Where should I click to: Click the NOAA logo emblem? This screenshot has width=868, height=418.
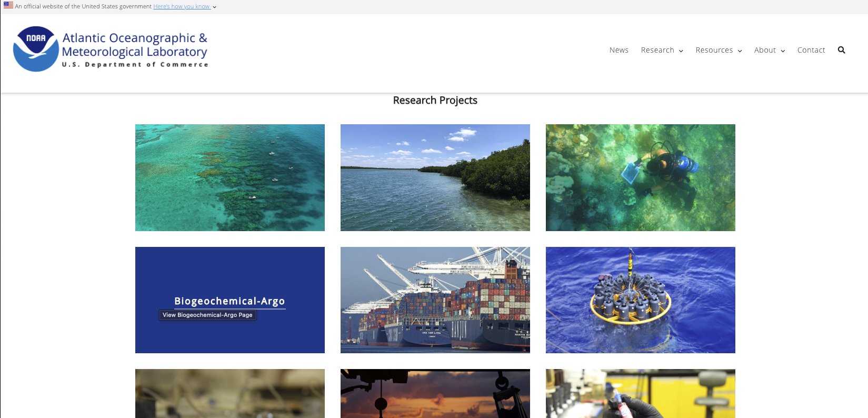click(36, 49)
